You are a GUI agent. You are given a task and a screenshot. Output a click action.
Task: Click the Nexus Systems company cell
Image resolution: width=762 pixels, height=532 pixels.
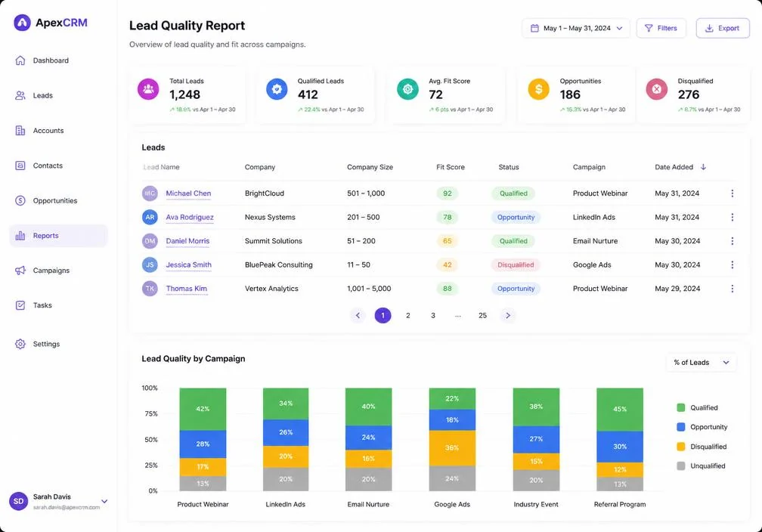point(270,217)
